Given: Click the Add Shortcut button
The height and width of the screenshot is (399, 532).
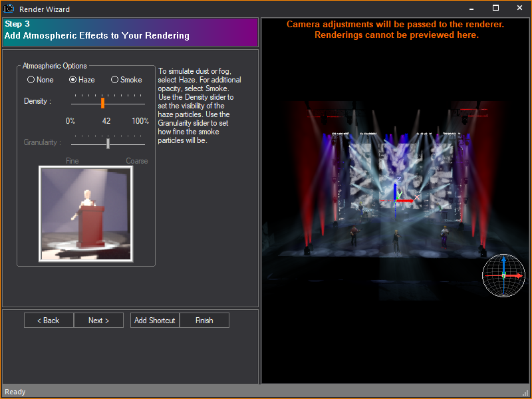Looking at the screenshot, I should click(x=154, y=320).
